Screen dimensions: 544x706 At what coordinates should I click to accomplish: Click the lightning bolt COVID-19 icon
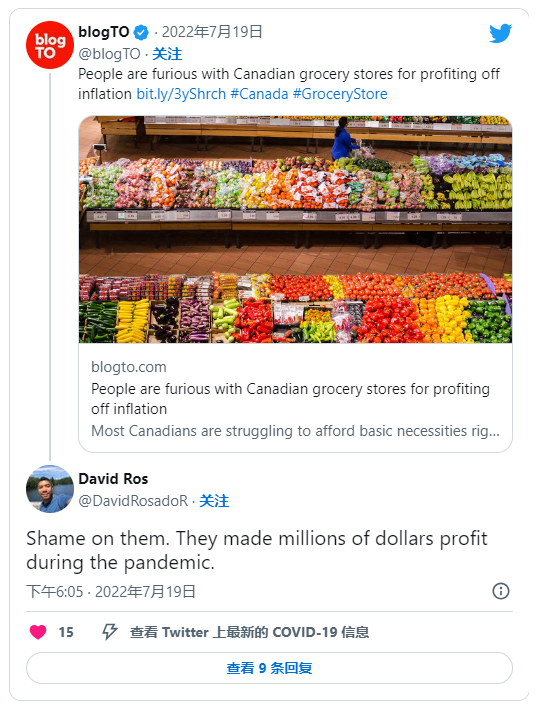109,632
